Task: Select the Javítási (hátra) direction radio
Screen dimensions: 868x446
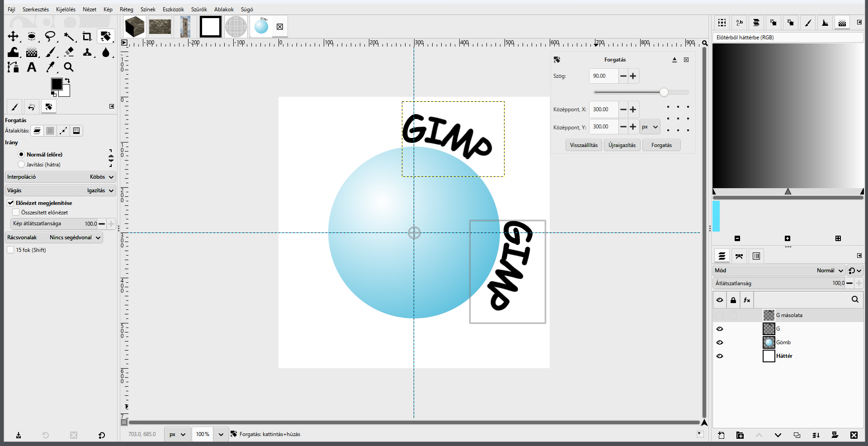Action: coord(21,164)
